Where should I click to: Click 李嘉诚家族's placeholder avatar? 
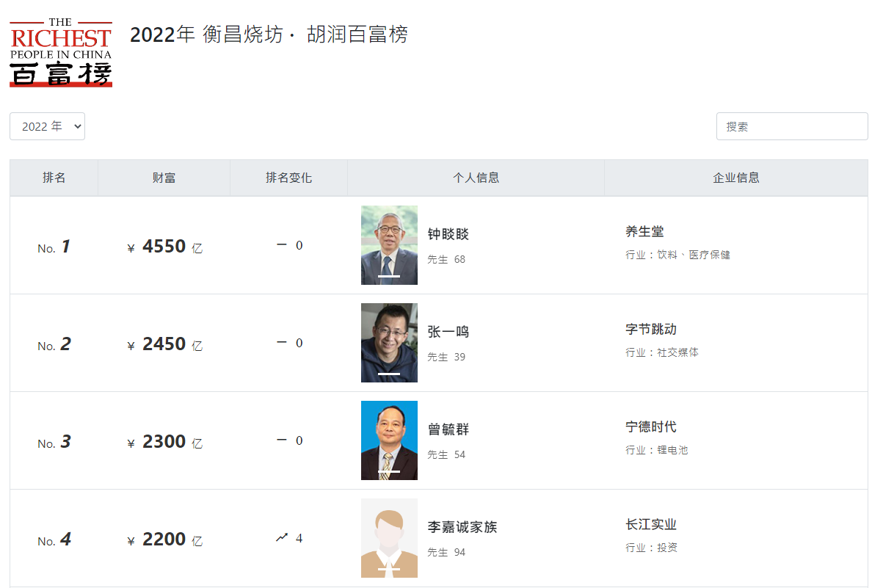(389, 538)
